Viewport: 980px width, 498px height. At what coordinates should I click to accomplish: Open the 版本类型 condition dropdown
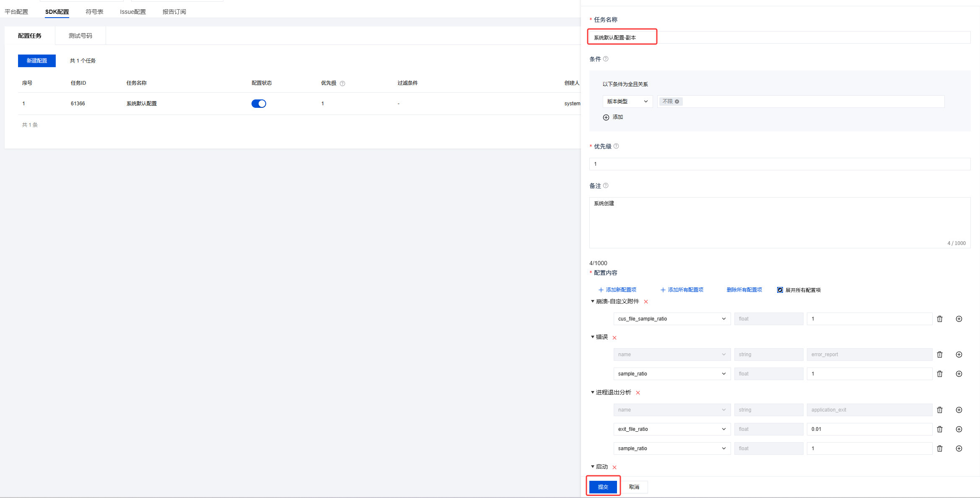627,102
